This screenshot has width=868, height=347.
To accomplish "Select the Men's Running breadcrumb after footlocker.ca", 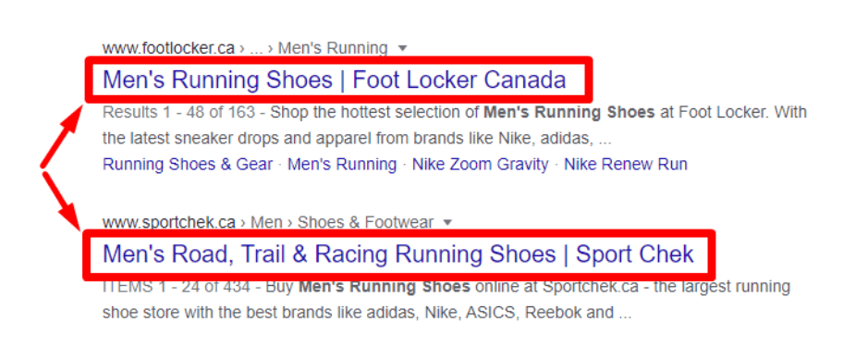I will click(x=333, y=48).
